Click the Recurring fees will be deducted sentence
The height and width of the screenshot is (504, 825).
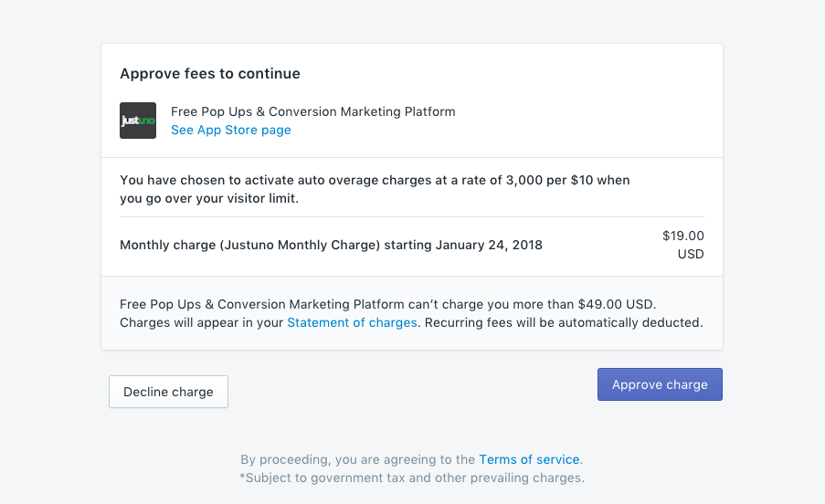click(x=564, y=322)
